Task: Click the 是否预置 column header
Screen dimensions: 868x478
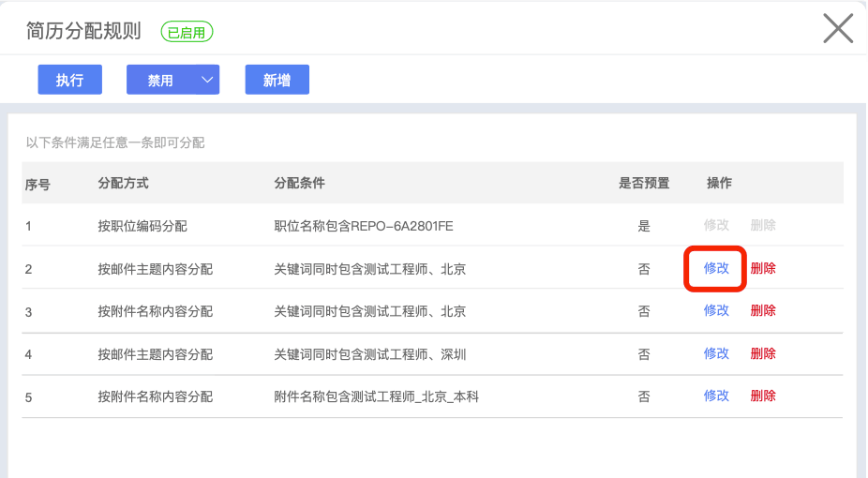Action: (x=644, y=183)
